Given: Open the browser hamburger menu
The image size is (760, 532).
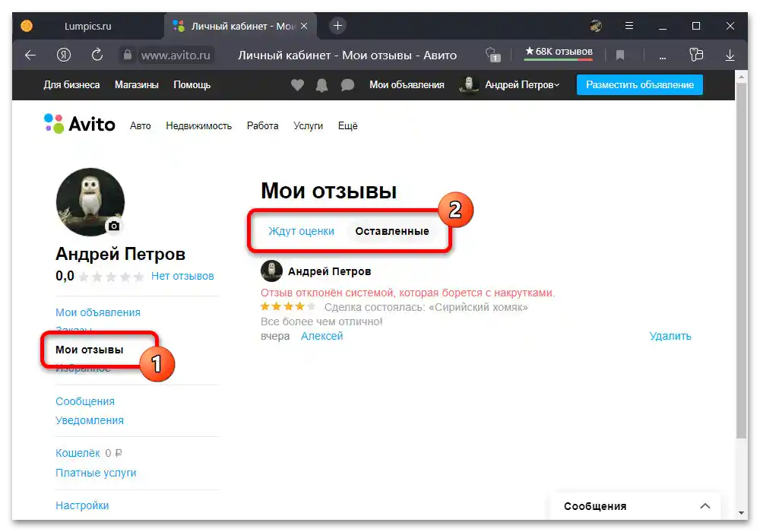Looking at the screenshot, I should coord(629,26).
